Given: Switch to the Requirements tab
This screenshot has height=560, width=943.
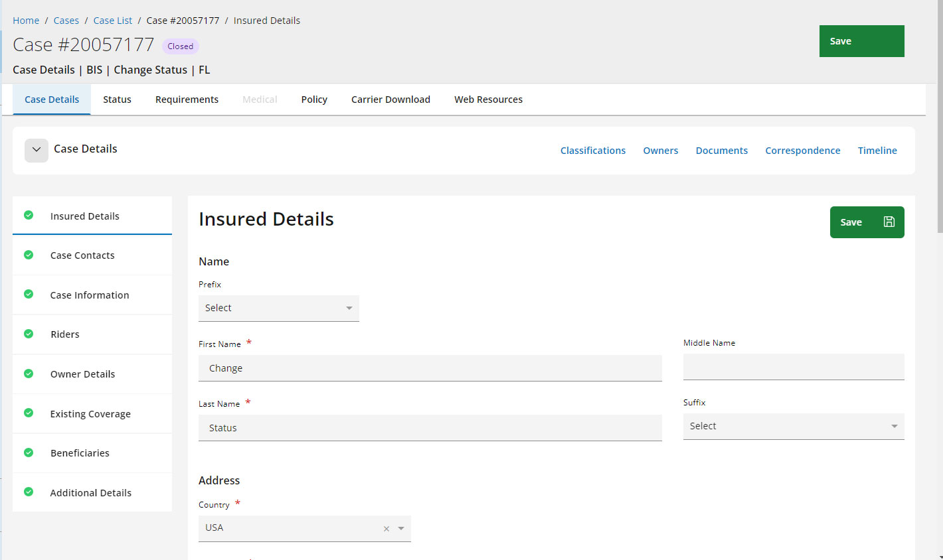Looking at the screenshot, I should (187, 100).
